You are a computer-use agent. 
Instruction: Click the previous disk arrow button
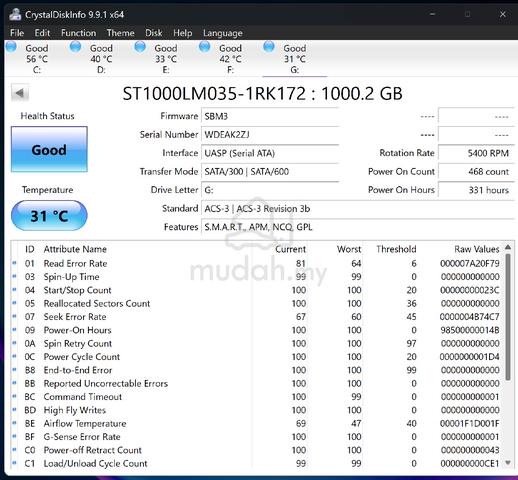(x=20, y=93)
